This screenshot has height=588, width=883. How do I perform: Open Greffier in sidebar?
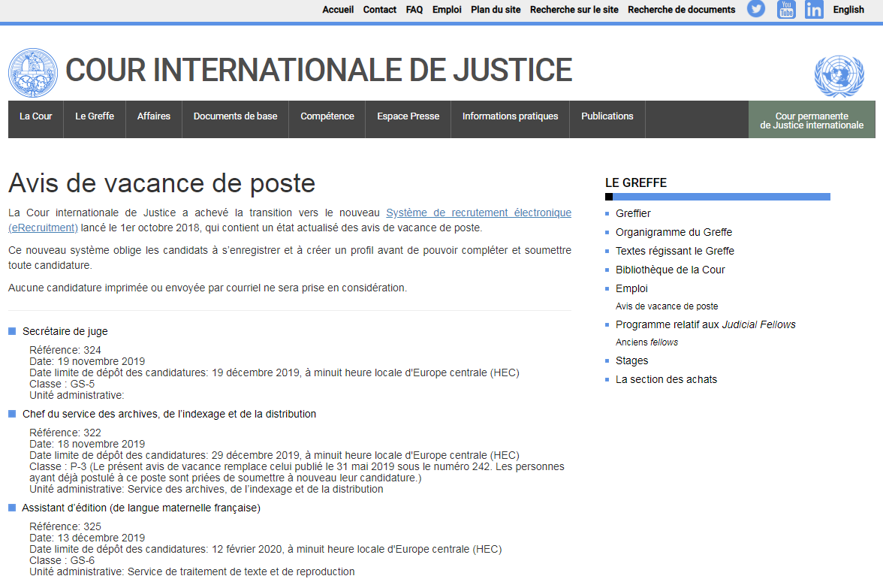tap(633, 213)
